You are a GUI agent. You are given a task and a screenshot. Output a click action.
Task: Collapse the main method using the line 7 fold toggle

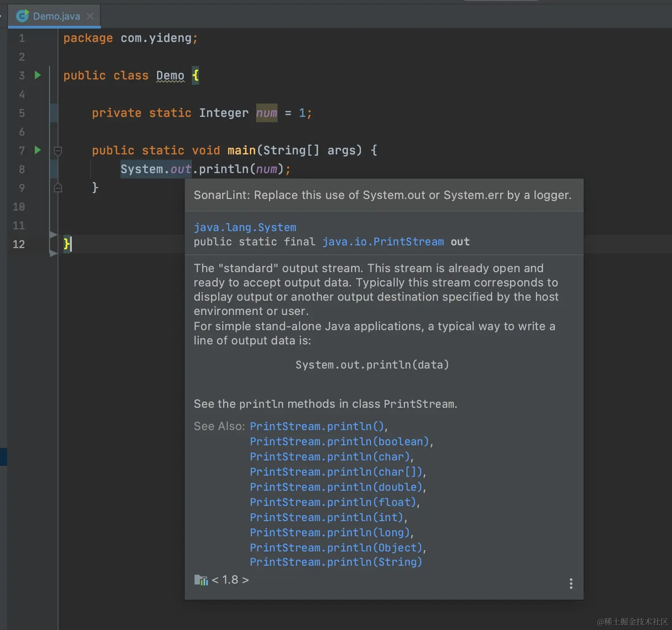pos(58,150)
